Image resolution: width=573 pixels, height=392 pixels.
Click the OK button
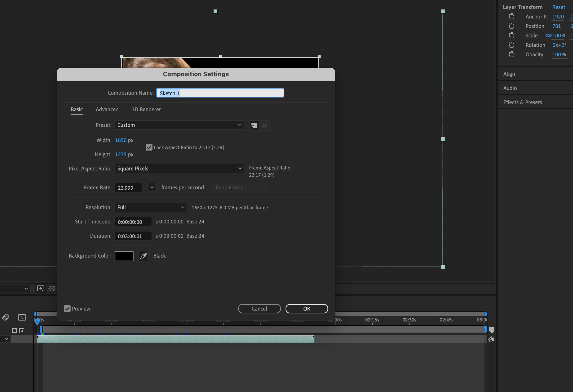(306, 309)
